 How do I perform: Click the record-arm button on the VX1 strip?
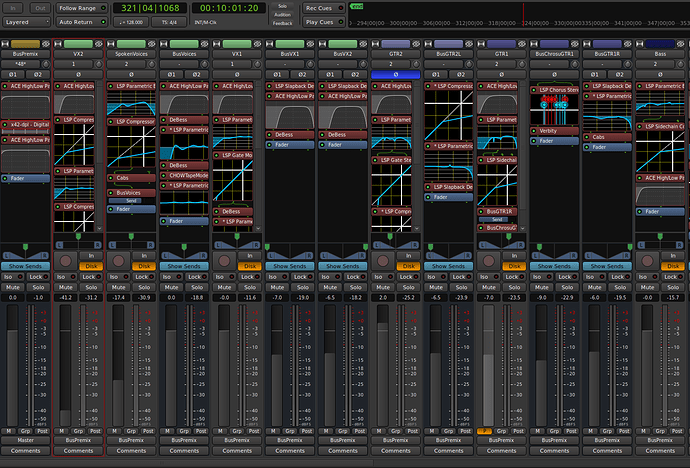(225, 259)
